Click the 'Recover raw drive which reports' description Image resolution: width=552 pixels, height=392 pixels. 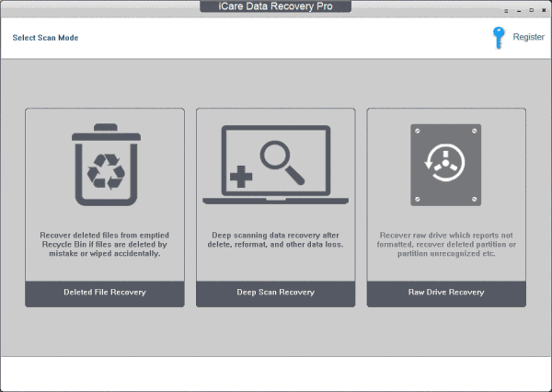point(446,245)
